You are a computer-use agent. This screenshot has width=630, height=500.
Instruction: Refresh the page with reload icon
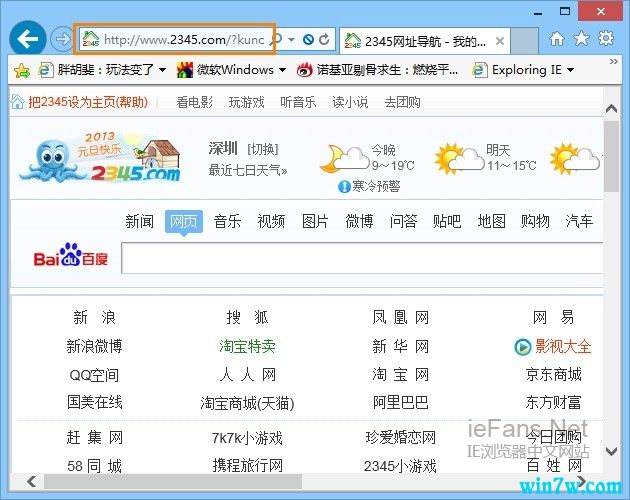[x=324, y=39]
